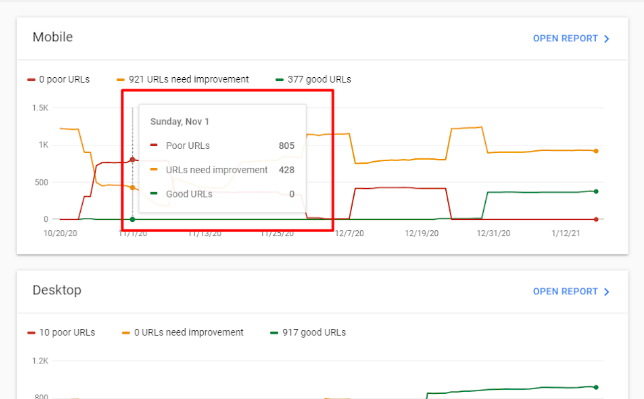644x399 pixels.
Task: Click the orange needs-improvement point on Nov 1
Action: (132, 188)
